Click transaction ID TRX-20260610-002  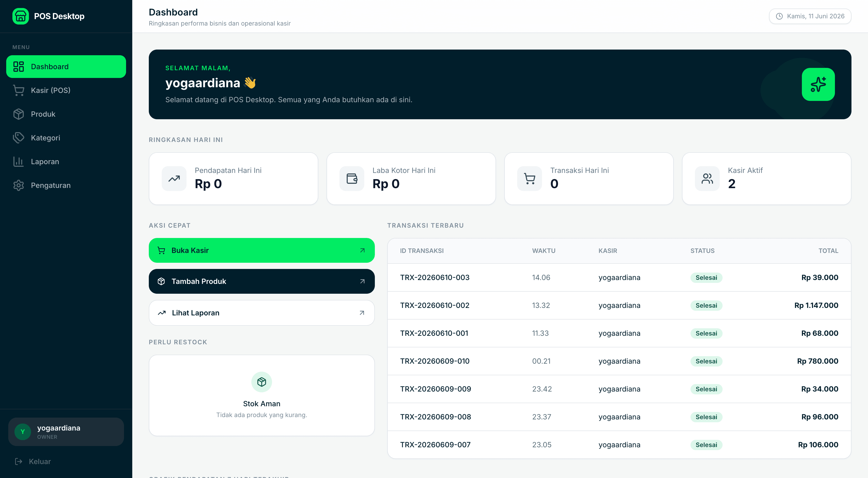[435, 306]
